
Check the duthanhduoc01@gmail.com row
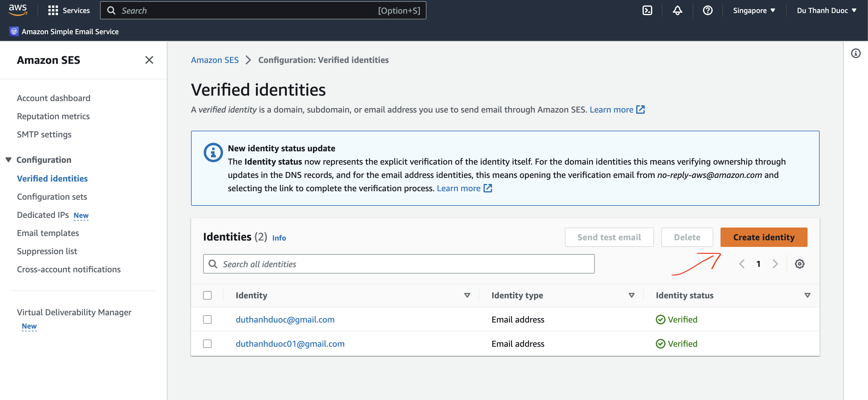point(207,344)
